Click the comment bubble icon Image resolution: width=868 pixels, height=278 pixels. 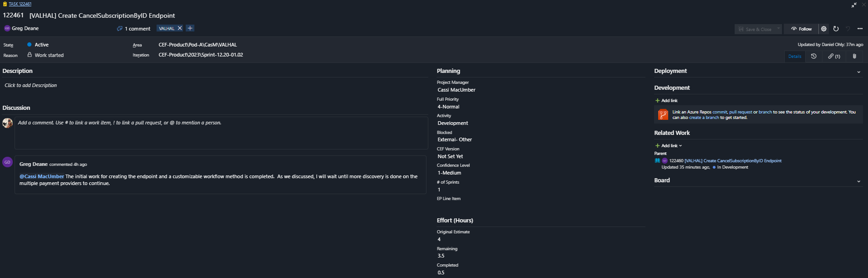(119, 28)
